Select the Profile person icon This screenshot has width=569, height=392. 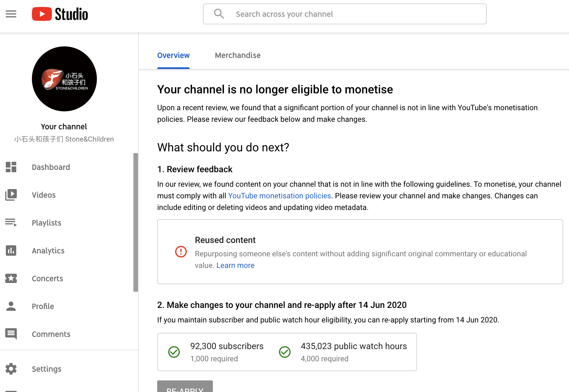point(11,306)
